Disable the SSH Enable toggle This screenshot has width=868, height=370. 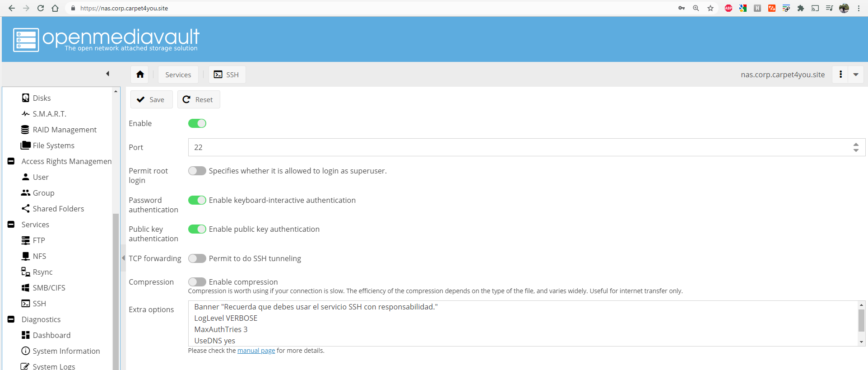197,123
